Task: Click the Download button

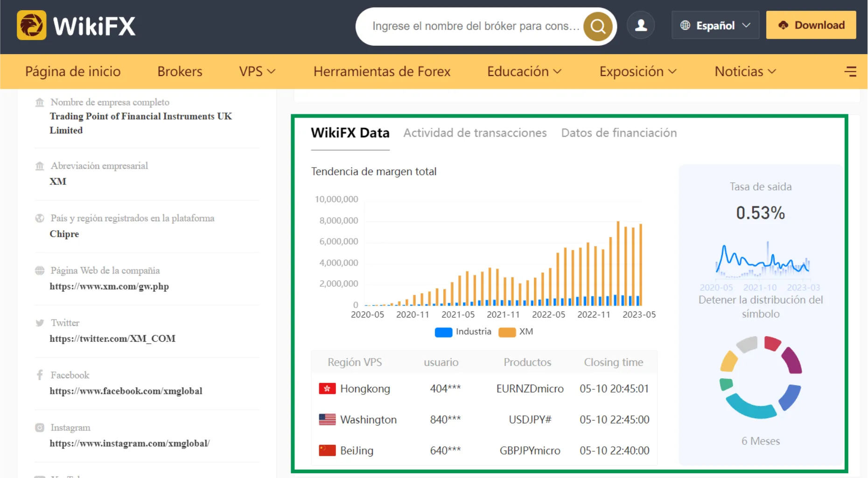Action: [811, 25]
